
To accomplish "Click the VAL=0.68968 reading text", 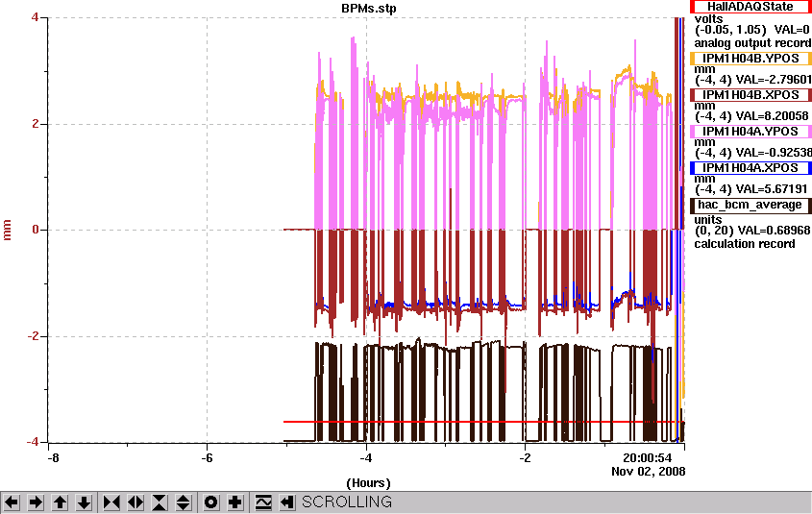I will pos(774,231).
